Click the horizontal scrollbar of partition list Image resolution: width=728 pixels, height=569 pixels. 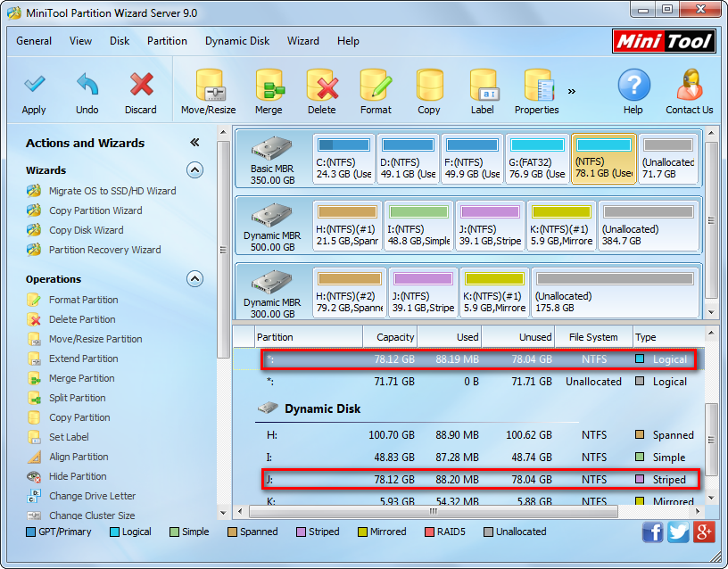[434, 511]
